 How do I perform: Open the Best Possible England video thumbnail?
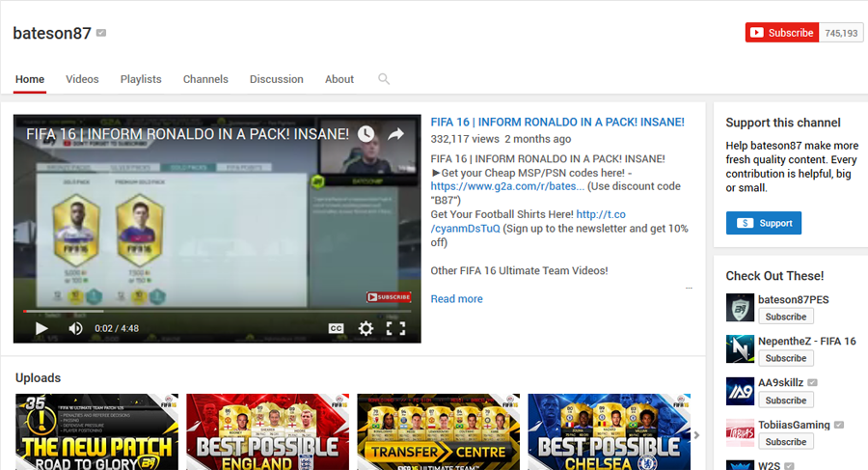coord(267,431)
